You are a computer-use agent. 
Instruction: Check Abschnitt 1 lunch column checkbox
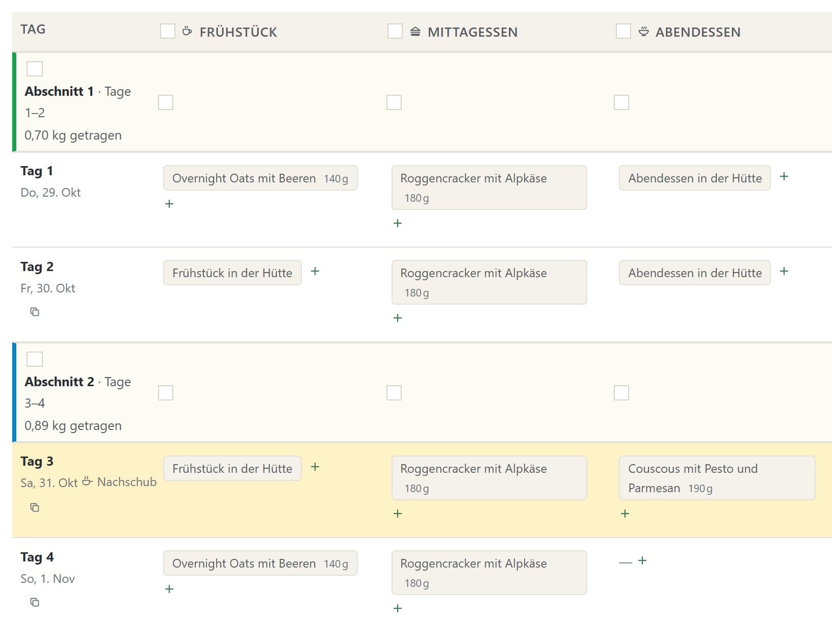coord(394,102)
